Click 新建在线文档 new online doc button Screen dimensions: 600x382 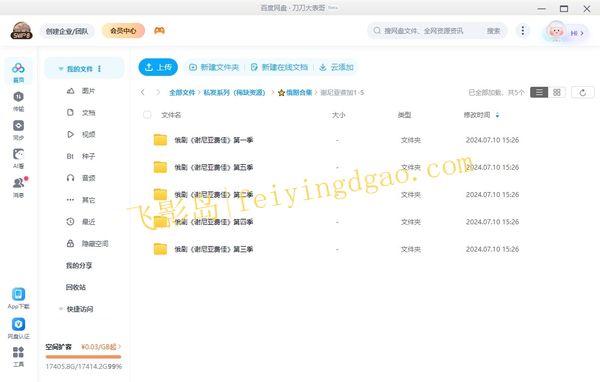tap(279, 67)
